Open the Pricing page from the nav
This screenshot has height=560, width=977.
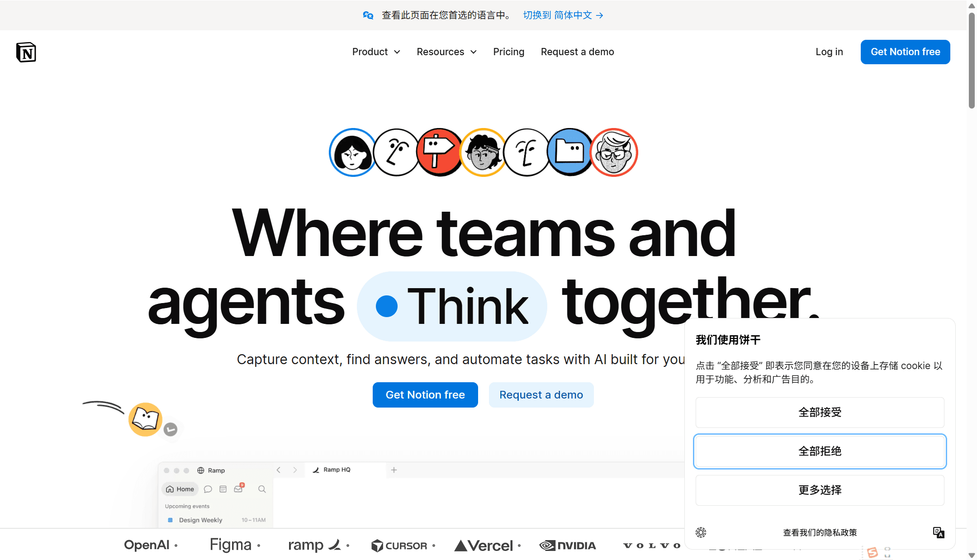tap(509, 52)
